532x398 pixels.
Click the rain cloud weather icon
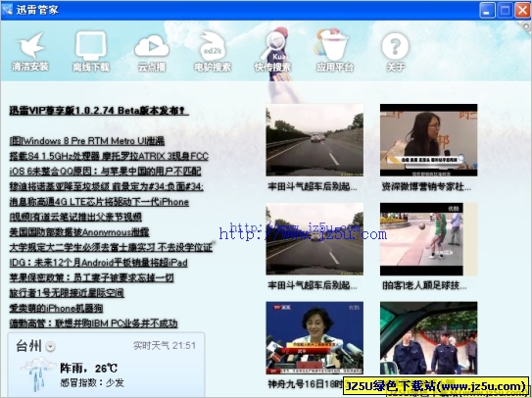click(37, 373)
